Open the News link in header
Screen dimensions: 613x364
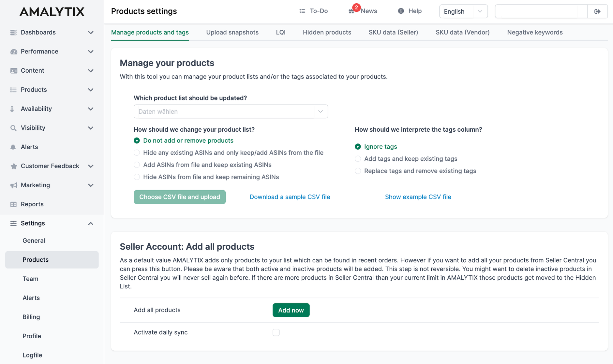click(369, 11)
